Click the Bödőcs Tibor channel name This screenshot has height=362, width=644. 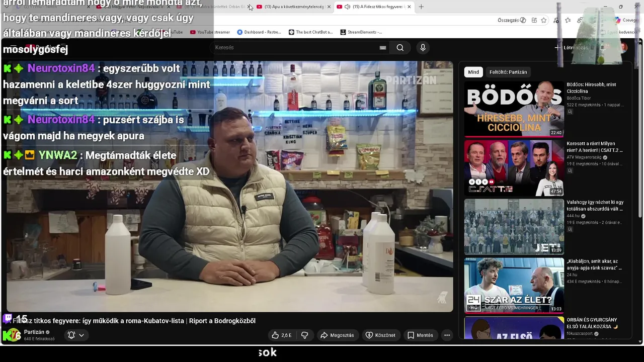(579, 98)
